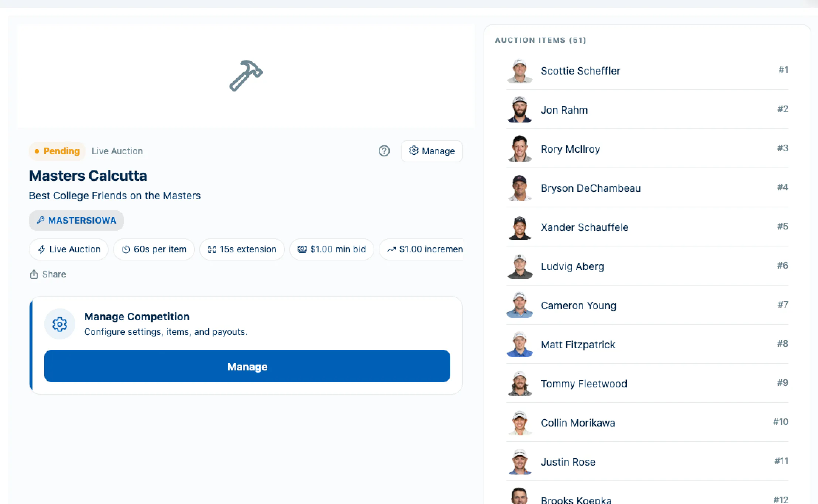The width and height of the screenshot is (818, 504).
Task: Click the 'Auction Items (51)' heading
Action: point(540,40)
